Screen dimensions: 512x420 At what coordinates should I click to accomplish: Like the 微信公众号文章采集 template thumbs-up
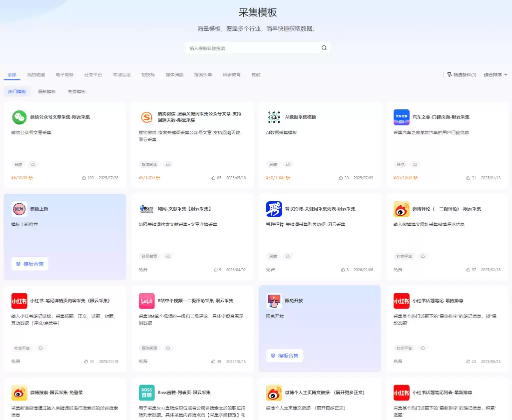click(x=84, y=178)
